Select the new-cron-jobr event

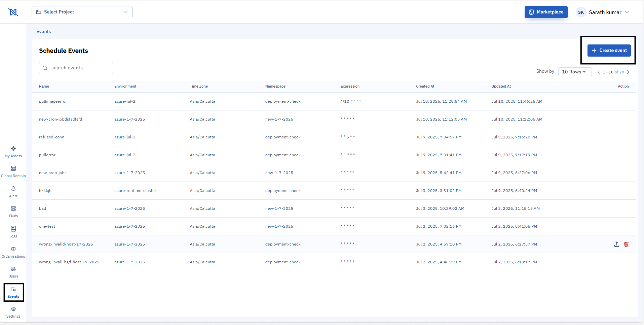coord(52,173)
